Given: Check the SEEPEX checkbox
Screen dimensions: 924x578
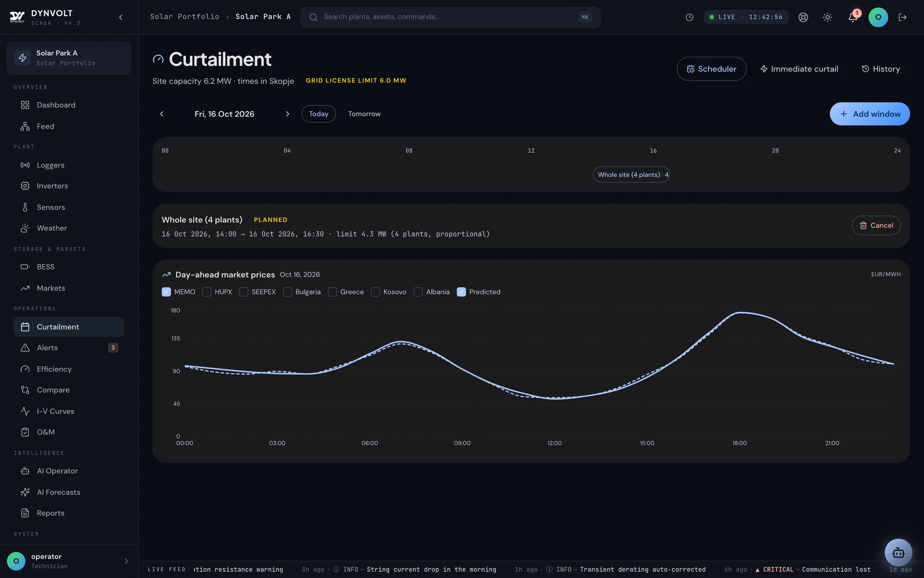Looking at the screenshot, I should coord(244,292).
